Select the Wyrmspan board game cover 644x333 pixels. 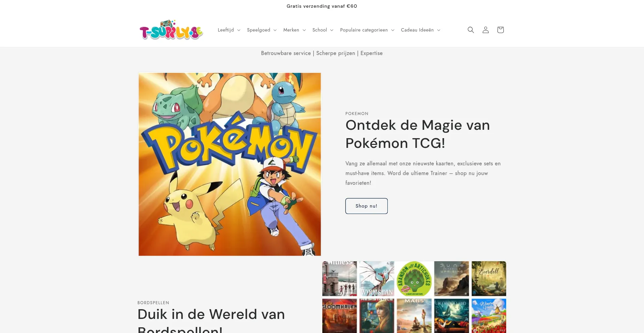click(x=377, y=279)
